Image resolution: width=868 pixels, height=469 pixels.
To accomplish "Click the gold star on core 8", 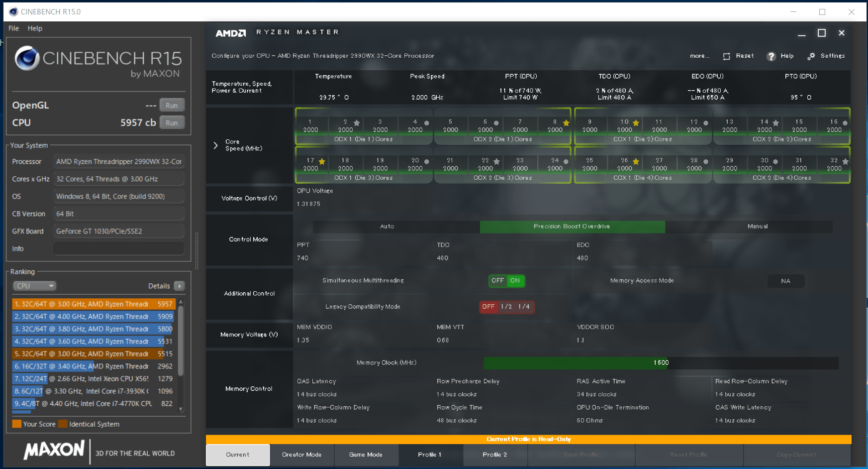I will [x=566, y=123].
